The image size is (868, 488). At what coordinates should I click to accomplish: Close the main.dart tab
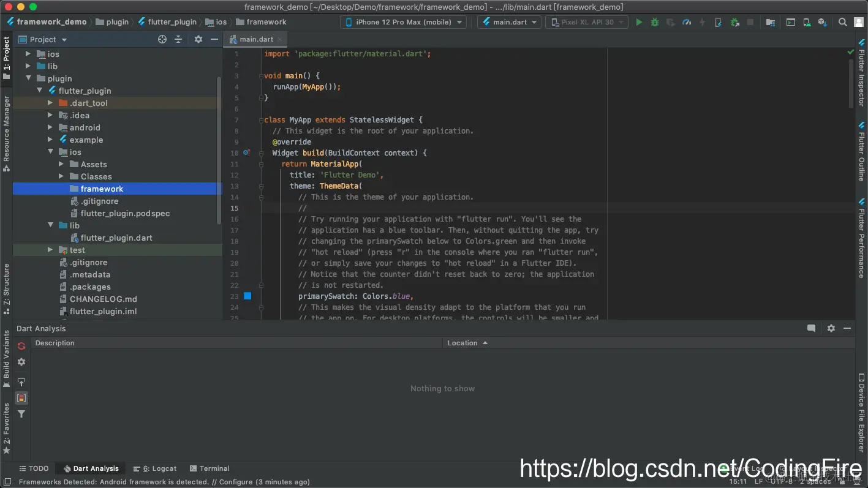click(x=279, y=39)
